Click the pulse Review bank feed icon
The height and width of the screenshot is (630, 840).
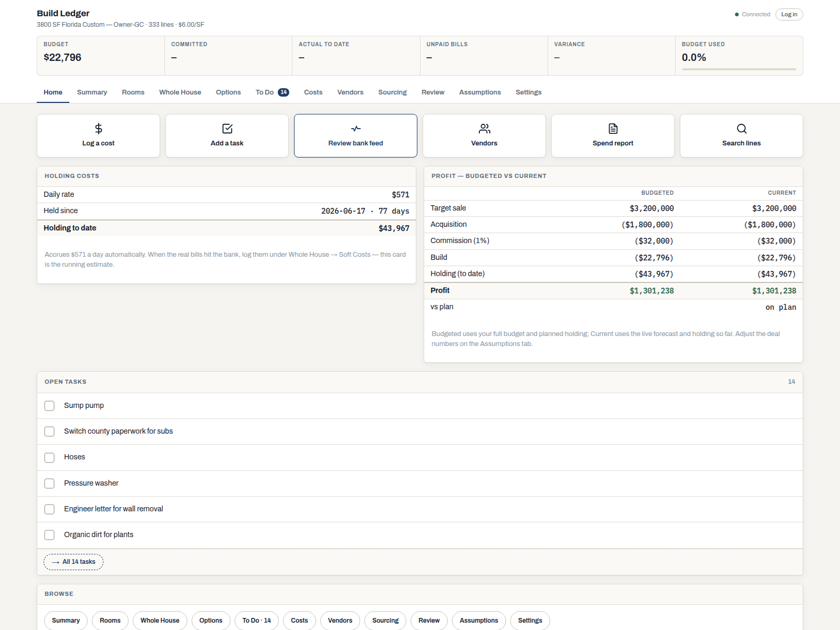(356, 129)
